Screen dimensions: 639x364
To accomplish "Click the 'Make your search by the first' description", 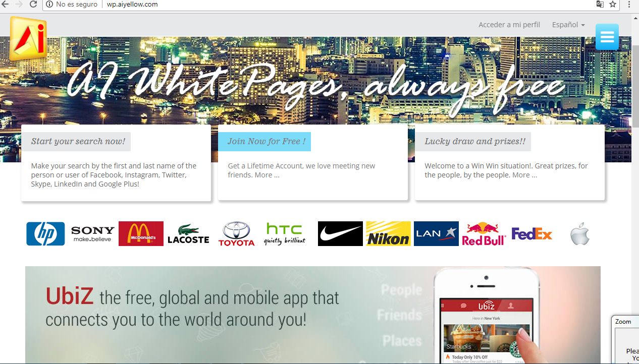I will click(x=114, y=175).
